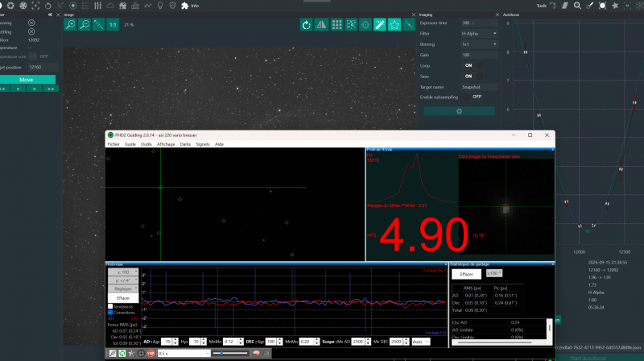Click the Gain input field

tap(479, 55)
